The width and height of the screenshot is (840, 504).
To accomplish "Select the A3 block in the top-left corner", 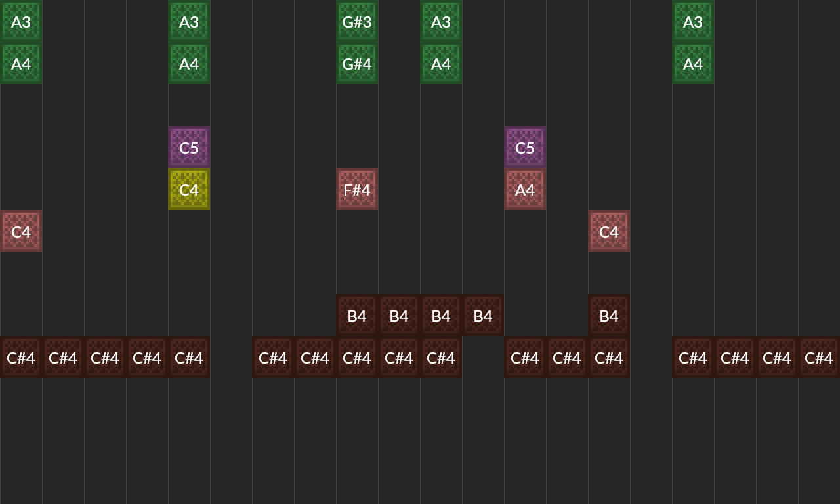I will tap(21, 21).
